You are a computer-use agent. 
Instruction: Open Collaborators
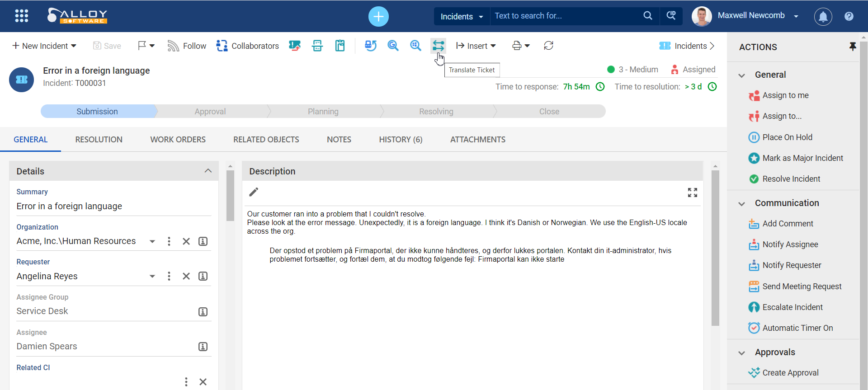[247, 46]
